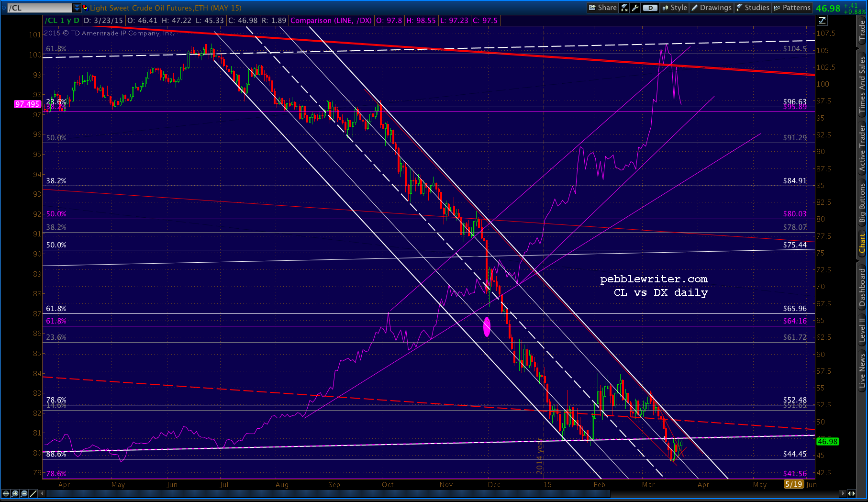The height and width of the screenshot is (502, 868).
Task: Click the $44.45 level label
Action: [x=795, y=454]
